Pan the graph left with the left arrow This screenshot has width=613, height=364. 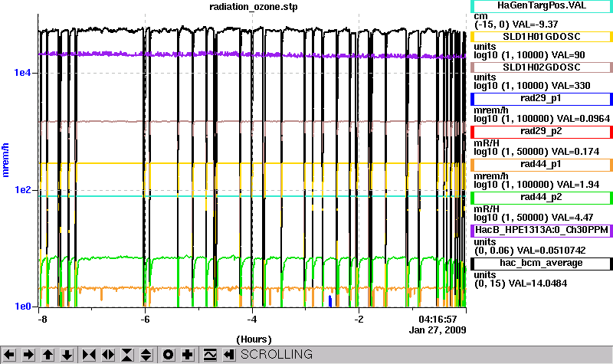coord(9,355)
